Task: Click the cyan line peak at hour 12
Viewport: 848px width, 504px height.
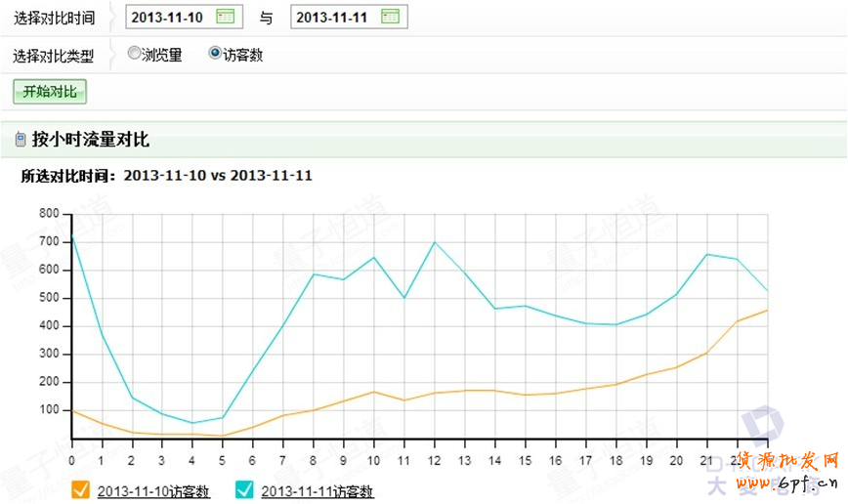Action: click(434, 242)
